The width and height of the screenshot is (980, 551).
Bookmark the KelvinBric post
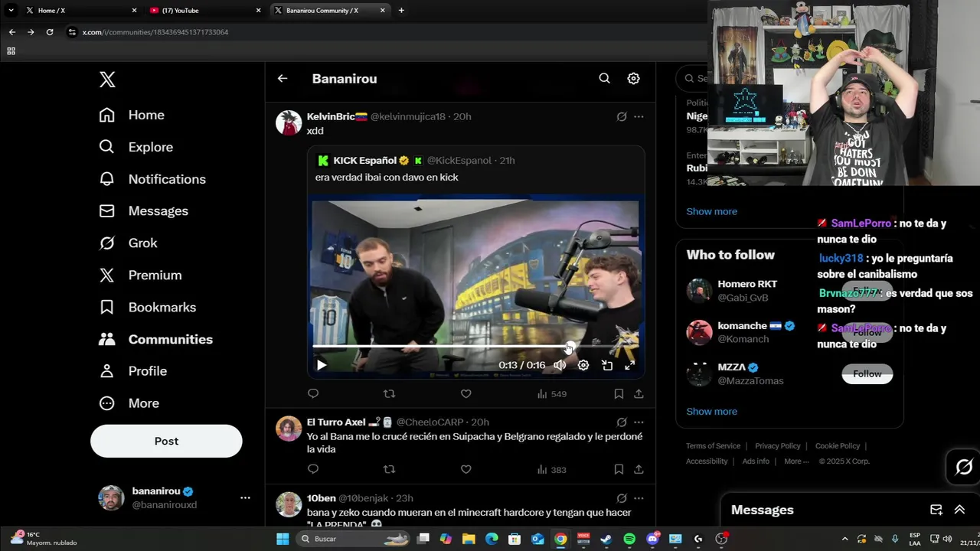pyautogui.click(x=619, y=393)
